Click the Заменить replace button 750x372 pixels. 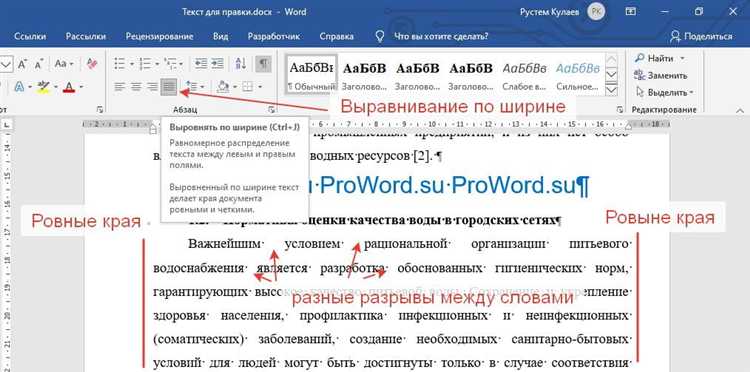[661, 75]
